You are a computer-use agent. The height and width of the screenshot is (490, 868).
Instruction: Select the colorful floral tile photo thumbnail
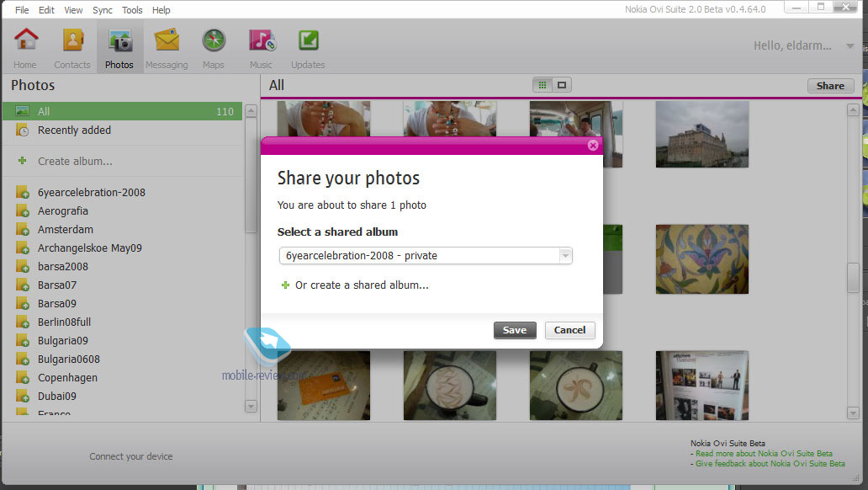702,258
